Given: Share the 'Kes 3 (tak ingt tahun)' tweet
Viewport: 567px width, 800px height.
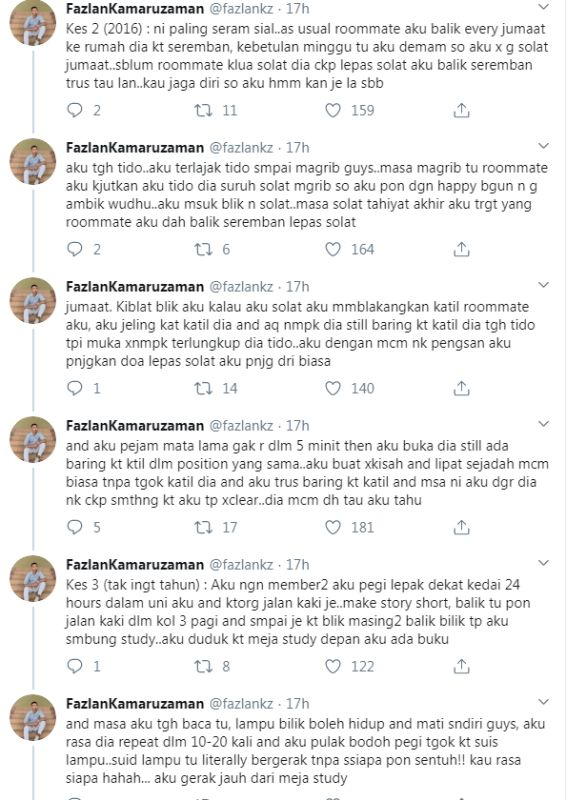Looking at the screenshot, I should click(461, 666).
